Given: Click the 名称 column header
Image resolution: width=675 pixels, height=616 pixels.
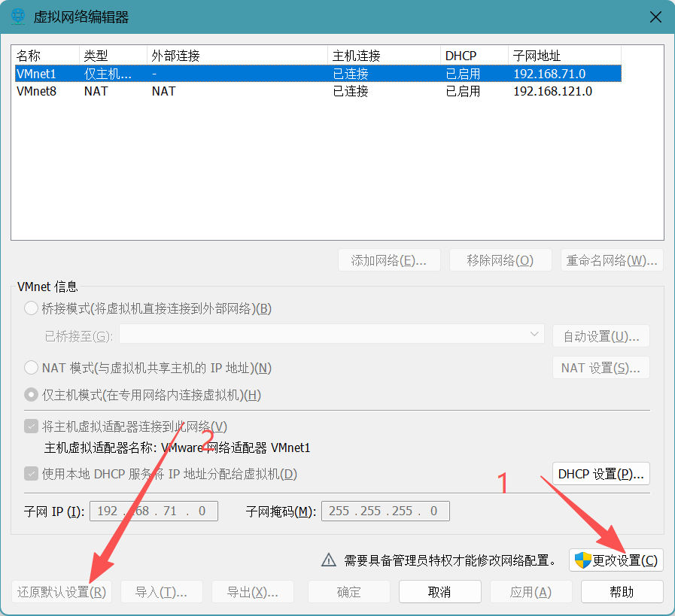Looking at the screenshot, I should pos(47,56).
